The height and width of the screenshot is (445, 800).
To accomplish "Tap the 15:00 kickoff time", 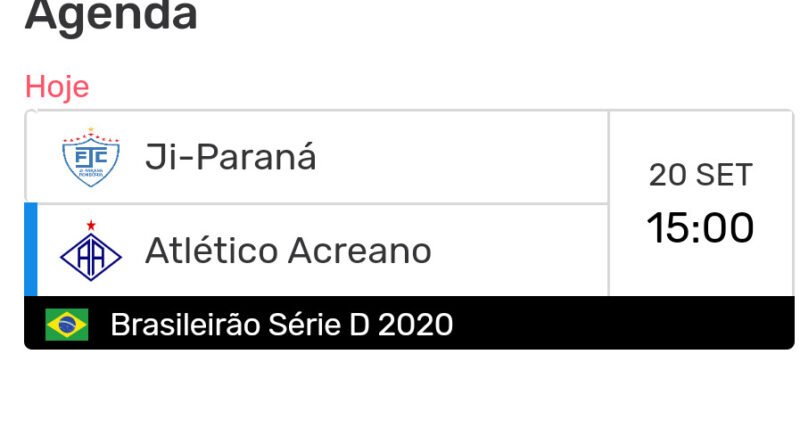I will (x=700, y=228).
